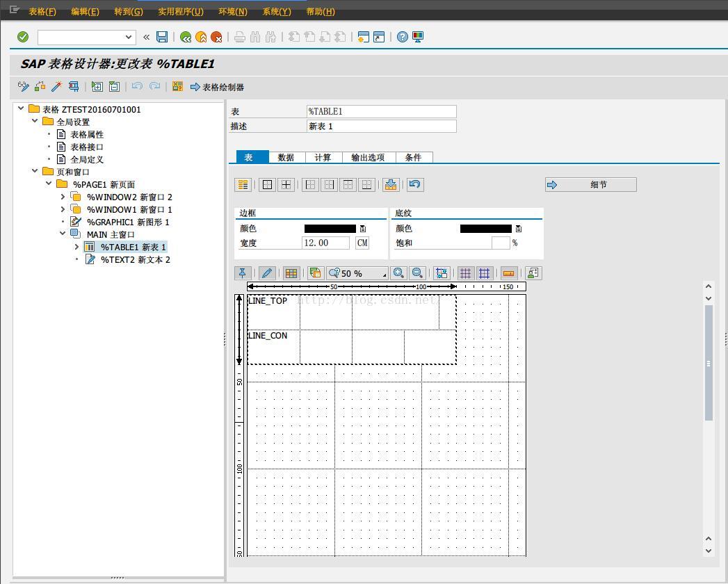Toggle the pencil draw-lines tool
Image resolution: width=728 pixels, height=584 pixels.
coord(267,273)
